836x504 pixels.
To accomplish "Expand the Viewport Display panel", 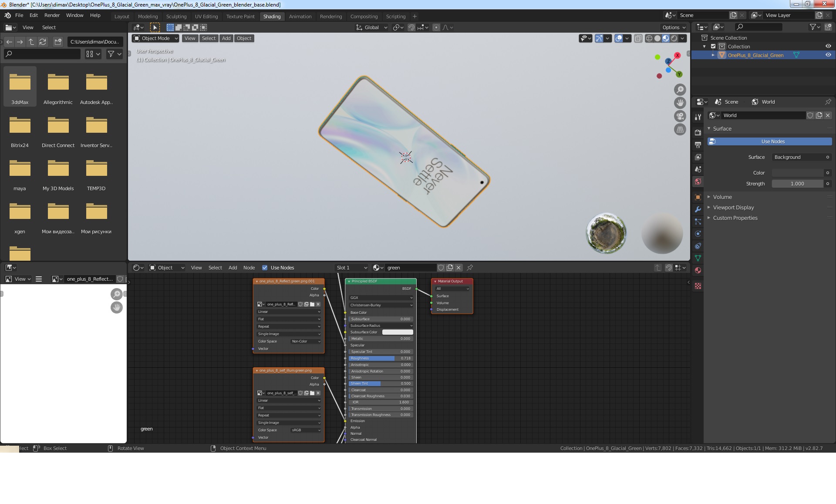I will [733, 208].
